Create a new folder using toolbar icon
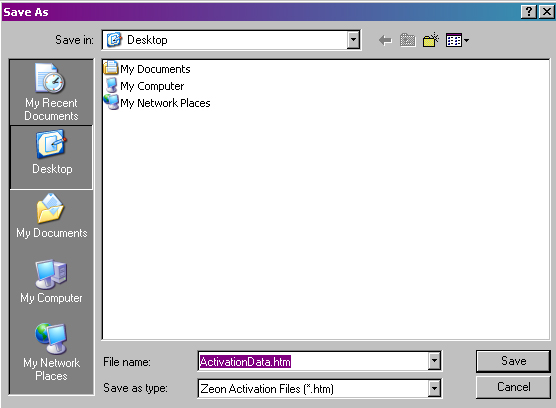This screenshot has height=408, width=556. click(431, 40)
